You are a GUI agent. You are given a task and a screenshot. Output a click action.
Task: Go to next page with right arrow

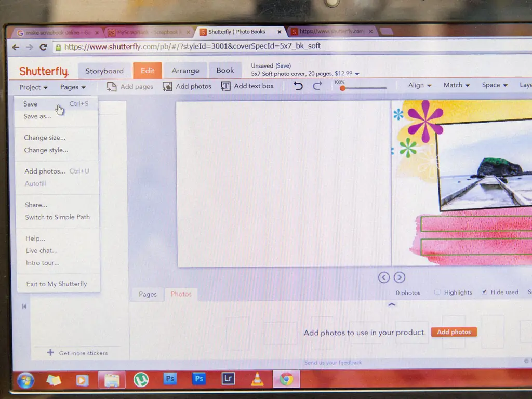[x=400, y=277]
